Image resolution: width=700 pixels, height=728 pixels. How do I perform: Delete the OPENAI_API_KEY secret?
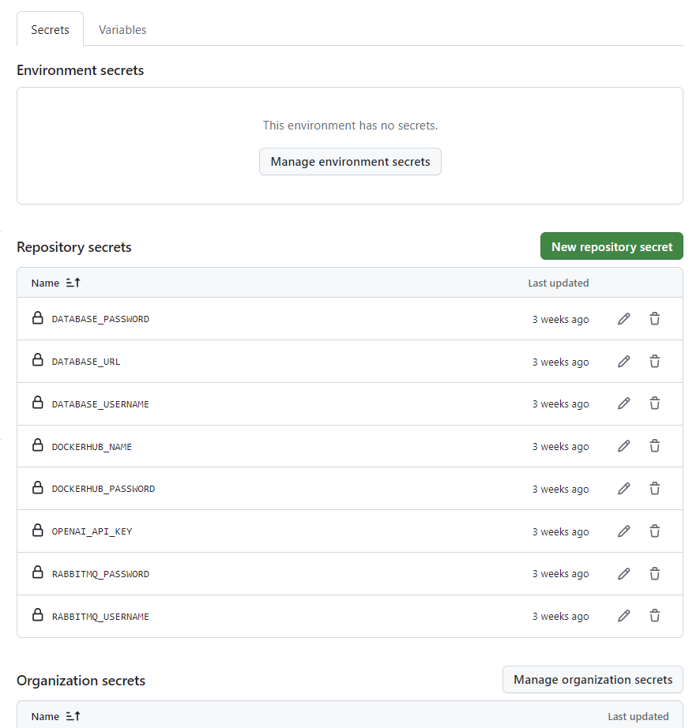tap(655, 531)
